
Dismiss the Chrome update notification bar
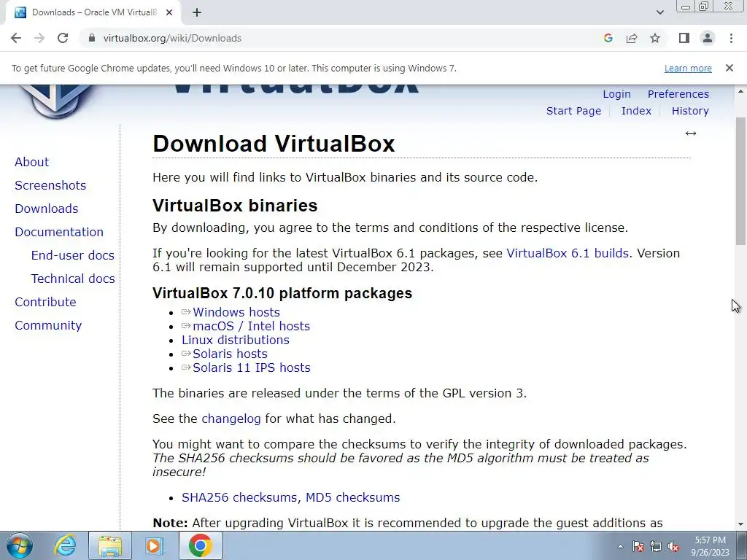(729, 68)
